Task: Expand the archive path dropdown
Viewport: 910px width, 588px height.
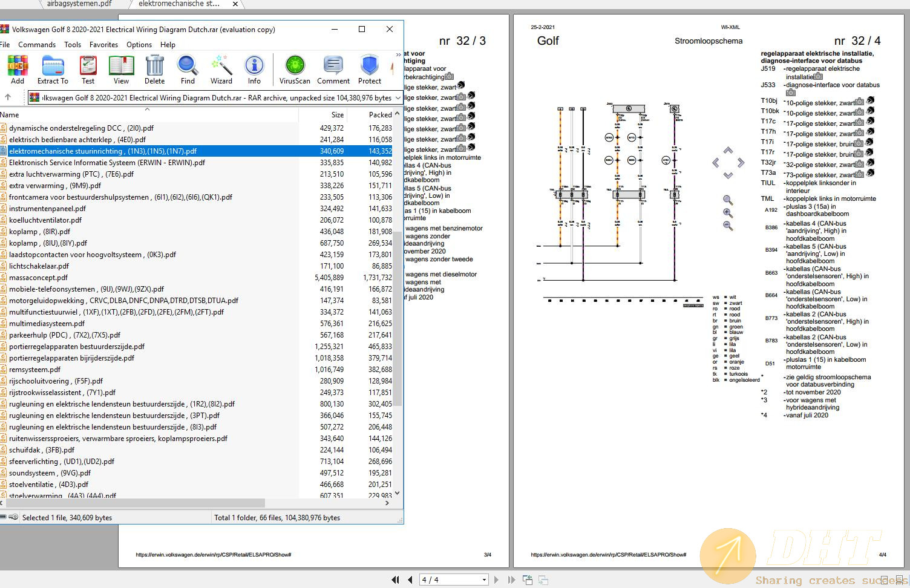Action: click(398, 97)
